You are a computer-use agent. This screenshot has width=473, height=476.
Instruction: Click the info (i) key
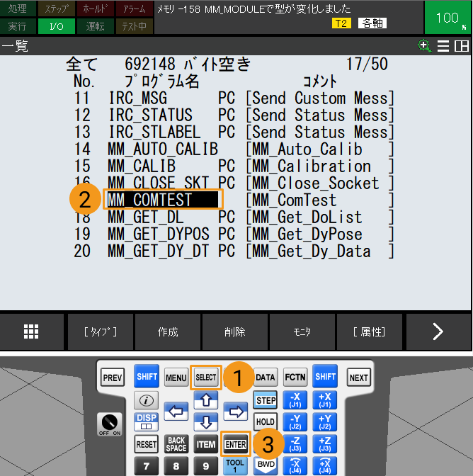pos(147,400)
